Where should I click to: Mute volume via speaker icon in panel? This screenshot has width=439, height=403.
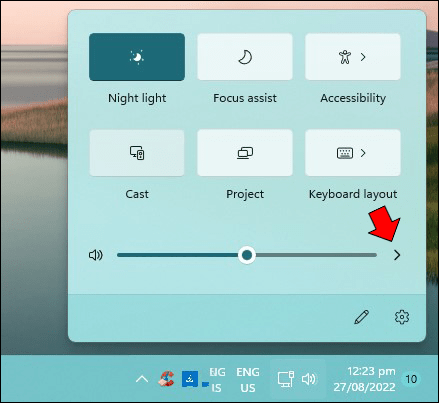[96, 255]
